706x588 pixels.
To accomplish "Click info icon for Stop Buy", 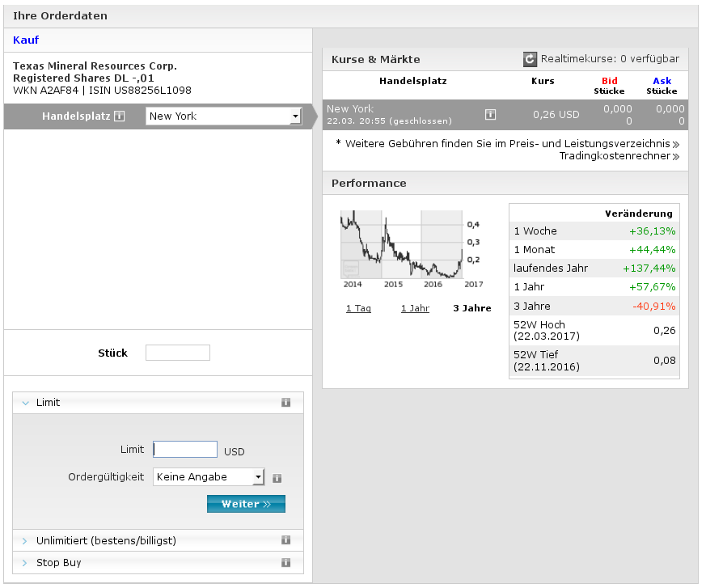I will (x=285, y=563).
